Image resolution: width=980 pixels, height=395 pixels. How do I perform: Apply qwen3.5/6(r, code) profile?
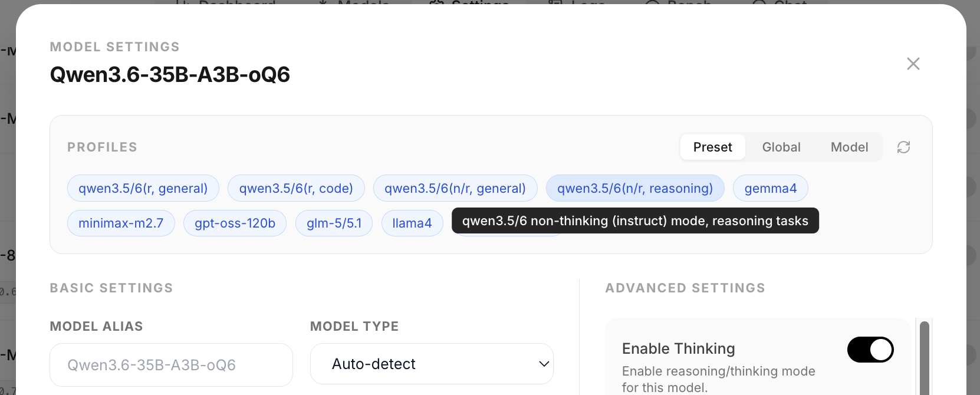(x=296, y=188)
